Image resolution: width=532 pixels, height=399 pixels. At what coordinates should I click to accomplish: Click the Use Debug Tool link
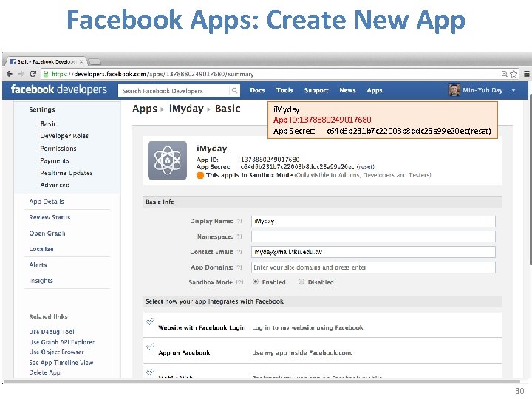(x=52, y=332)
